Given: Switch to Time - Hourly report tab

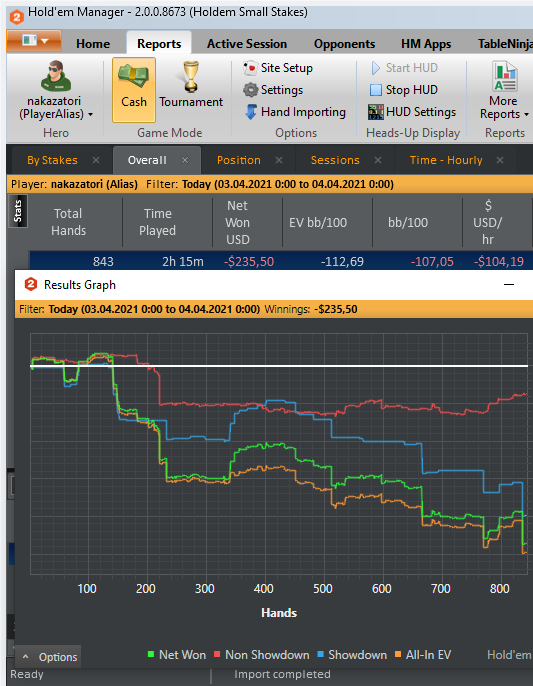Looking at the screenshot, I should pos(446,160).
